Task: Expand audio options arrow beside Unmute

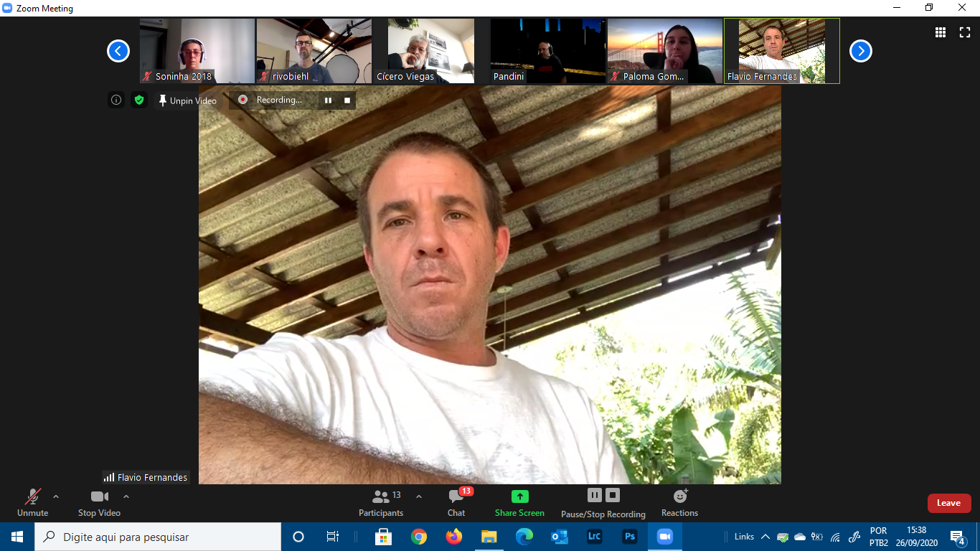Action: [x=56, y=496]
